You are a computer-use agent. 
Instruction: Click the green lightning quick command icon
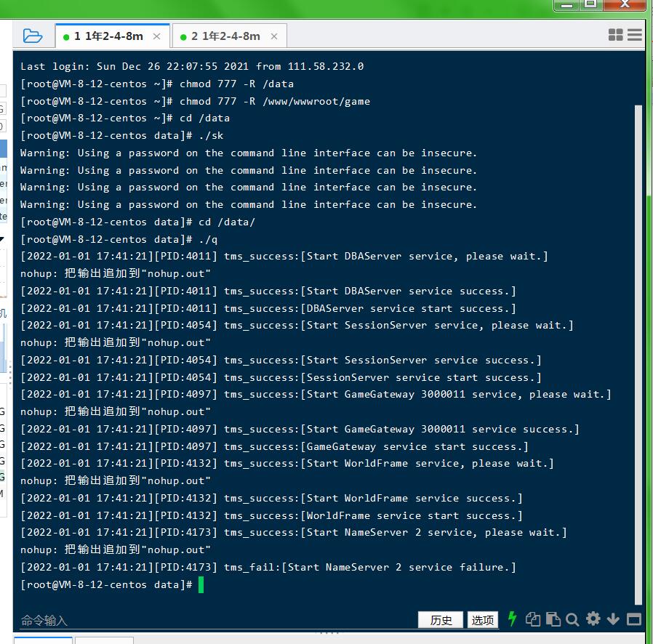click(x=512, y=619)
